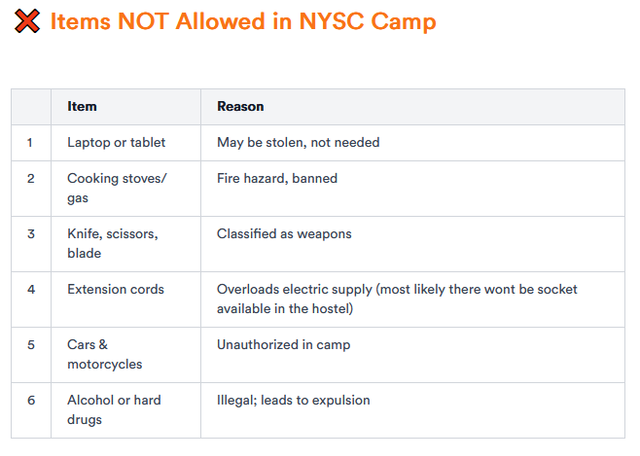Select the 'Cooking stoves/ gas' cell
Viewport: 640px width, 456px height.
126,188
